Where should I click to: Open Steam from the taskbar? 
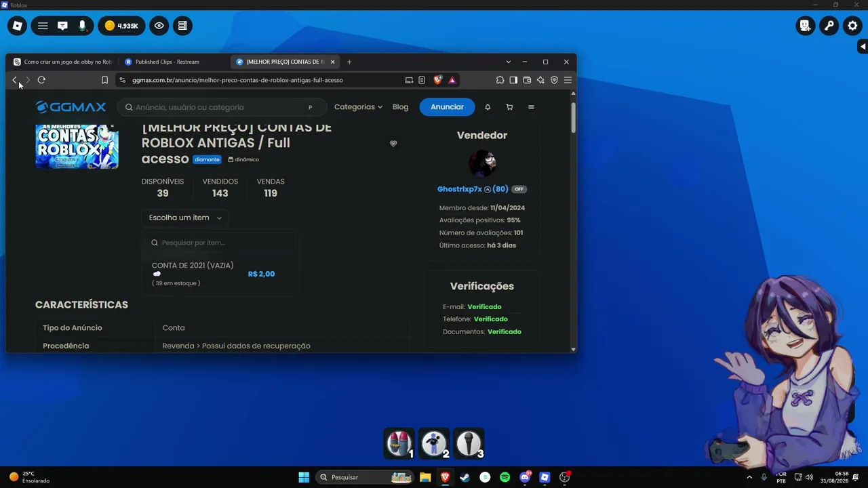[465, 477]
